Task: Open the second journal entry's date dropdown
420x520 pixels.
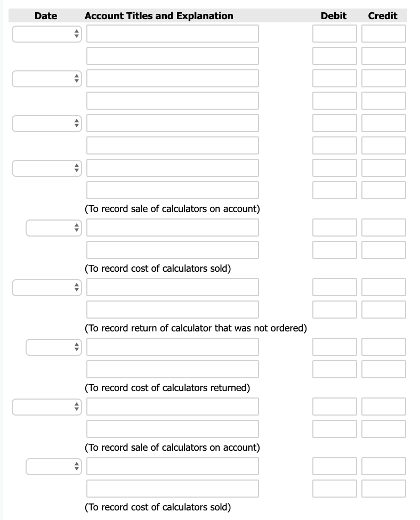Action: [46, 78]
